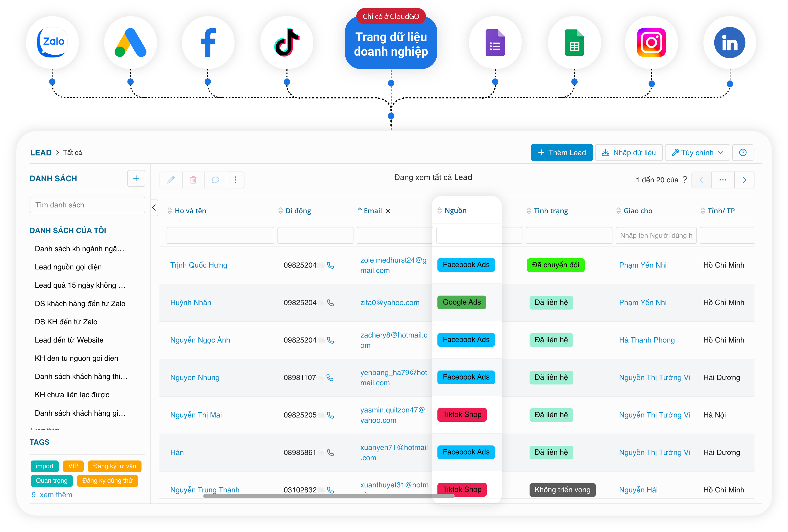Select the VIP tag
Image resolution: width=788 pixels, height=532 pixels.
click(73, 466)
